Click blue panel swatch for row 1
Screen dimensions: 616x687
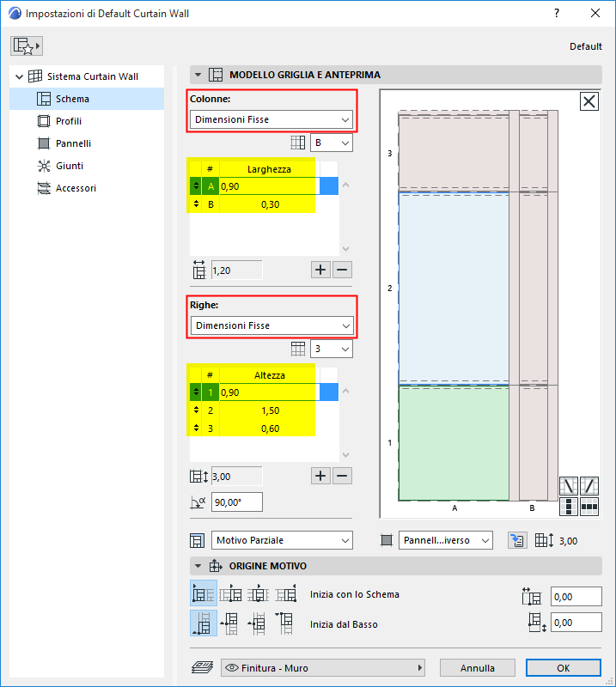coord(329,392)
